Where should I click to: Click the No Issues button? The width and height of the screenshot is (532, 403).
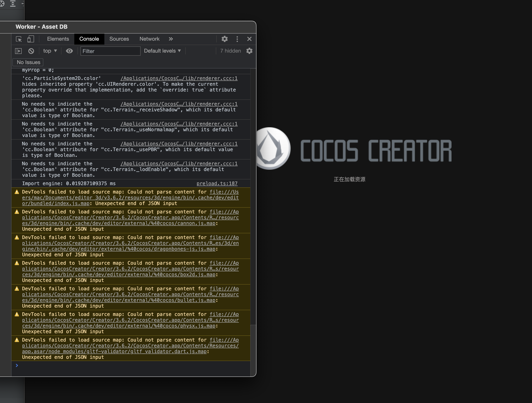pyautogui.click(x=28, y=62)
